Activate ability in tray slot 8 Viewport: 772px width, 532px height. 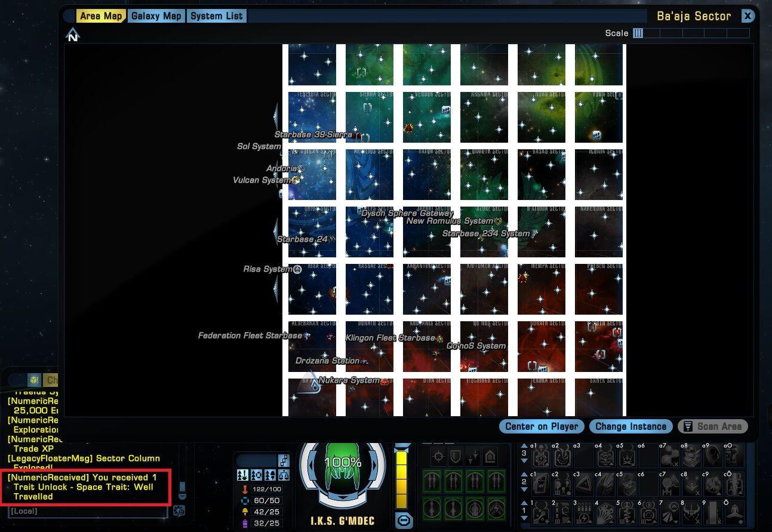point(691,513)
